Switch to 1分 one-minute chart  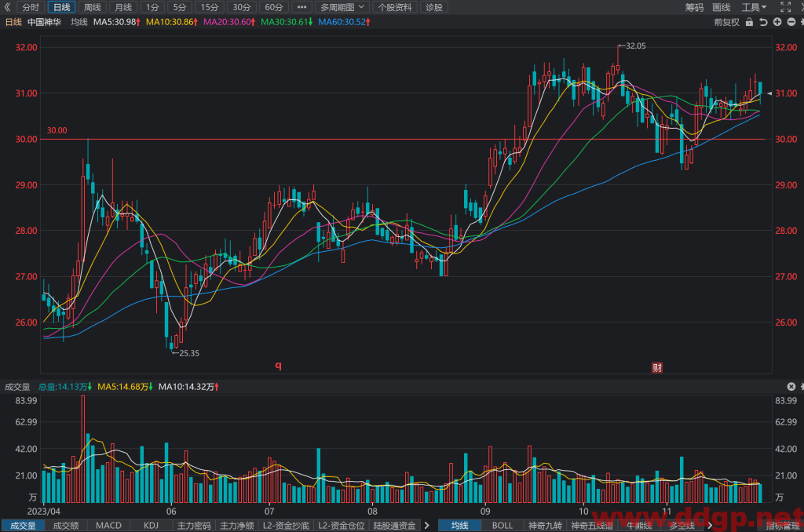click(x=152, y=7)
